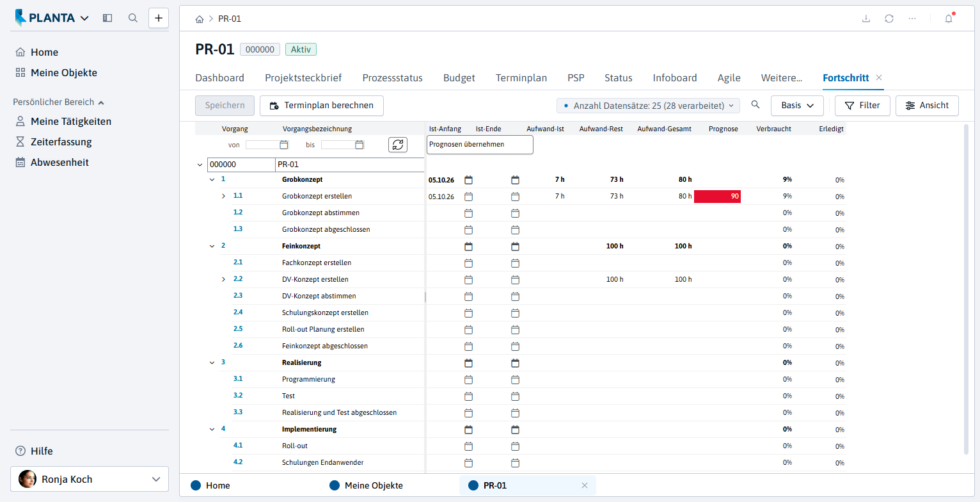Open the search icon in sidebar header
The height and width of the screenshot is (502, 980).
[133, 18]
